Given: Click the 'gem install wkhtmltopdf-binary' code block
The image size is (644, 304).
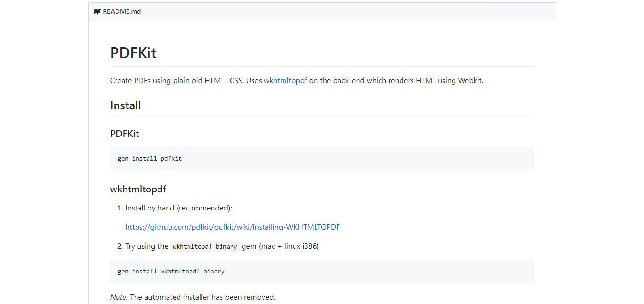Looking at the screenshot, I should 322,271.
